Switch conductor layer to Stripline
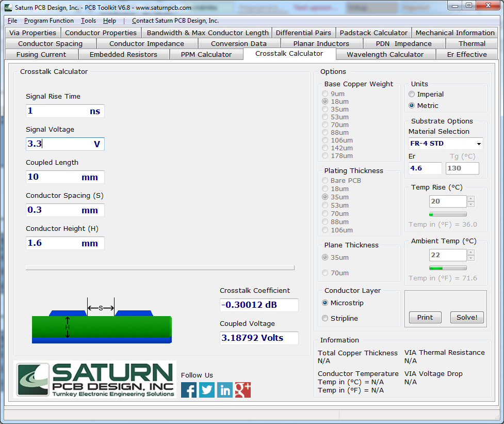This screenshot has height=424, width=504. pos(324,319)
